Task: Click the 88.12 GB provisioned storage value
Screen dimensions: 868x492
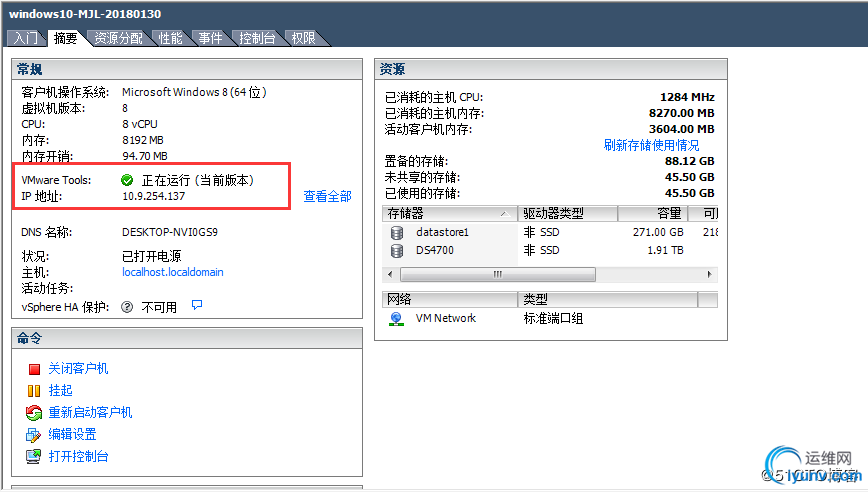Action: point(689,162)
